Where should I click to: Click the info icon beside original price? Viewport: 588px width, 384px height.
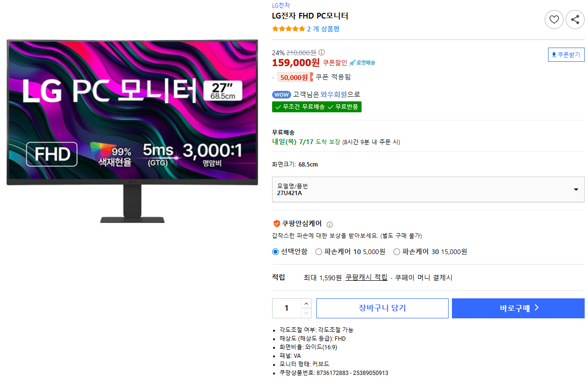coord(322,52)
